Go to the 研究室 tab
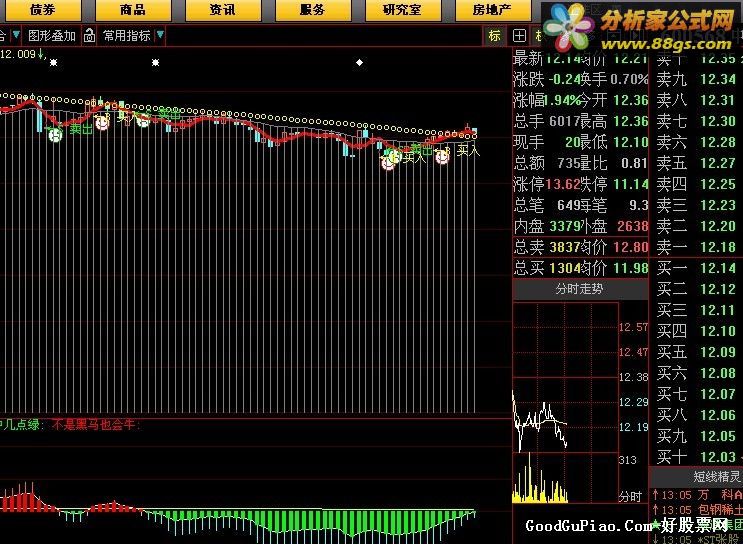Image resolution: width=743 pixels, height=544 pixels. point(402,10)
